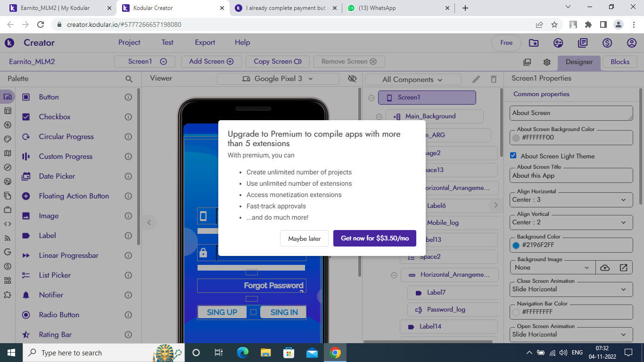Open background image in external picker
Viewport: 644px width, 362px height.
click(623, 268)
